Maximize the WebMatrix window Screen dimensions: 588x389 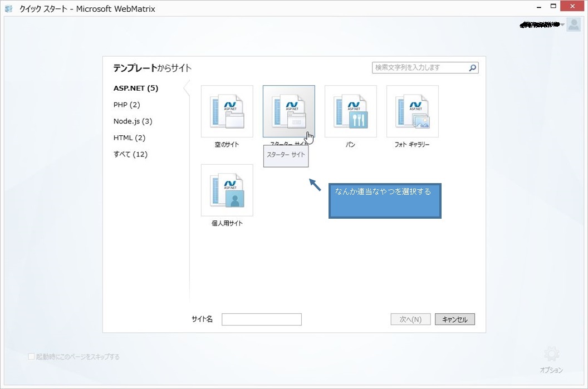[553, 6]
